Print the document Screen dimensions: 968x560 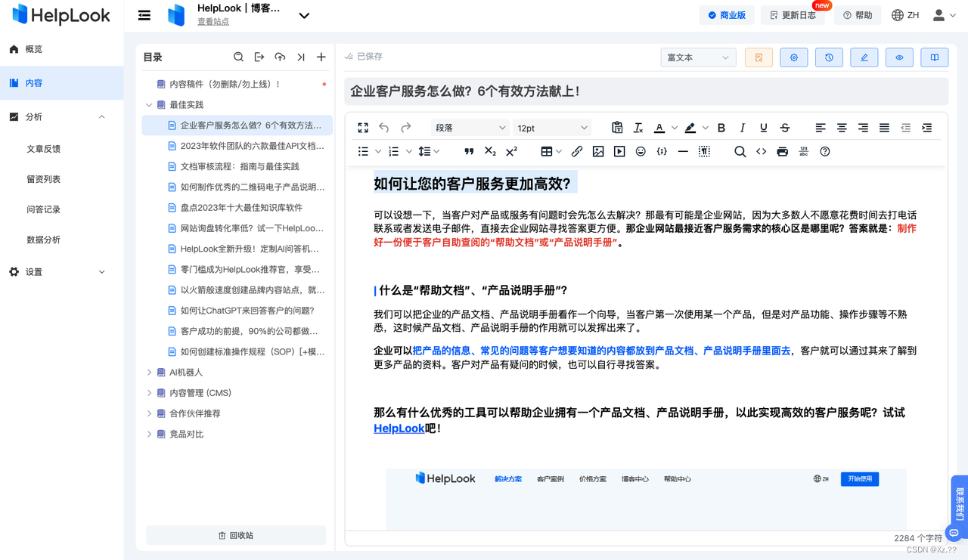(782, 152)
